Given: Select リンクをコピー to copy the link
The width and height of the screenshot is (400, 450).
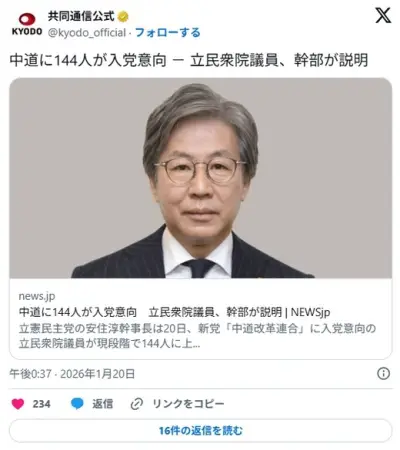Looking at the screenshot, I should [x=188, y=404].
